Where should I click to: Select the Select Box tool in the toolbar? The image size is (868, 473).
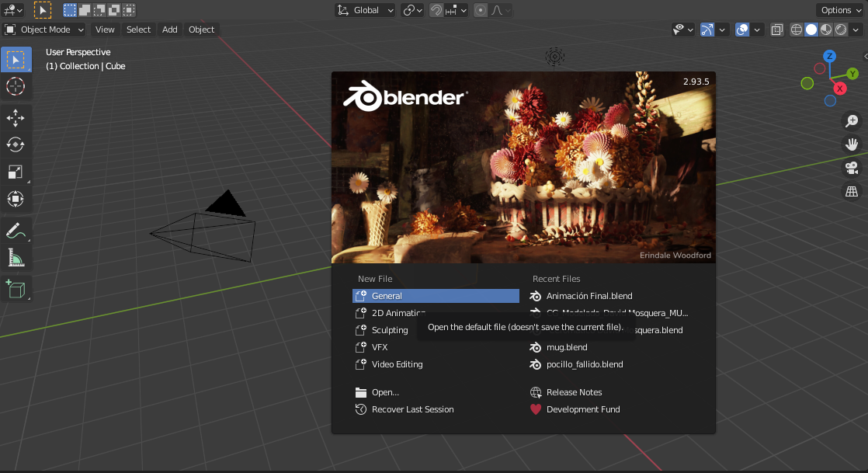(16, 59)
